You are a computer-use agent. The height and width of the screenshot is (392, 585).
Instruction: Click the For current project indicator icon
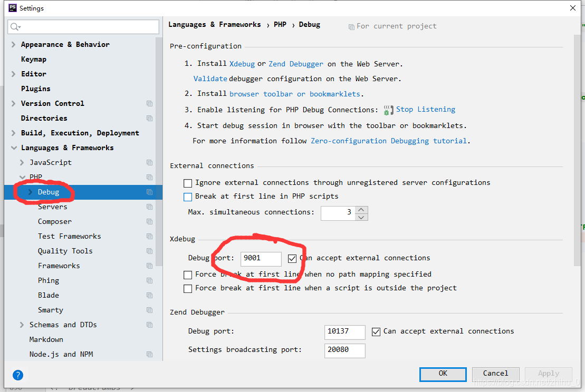click(351, 27)
